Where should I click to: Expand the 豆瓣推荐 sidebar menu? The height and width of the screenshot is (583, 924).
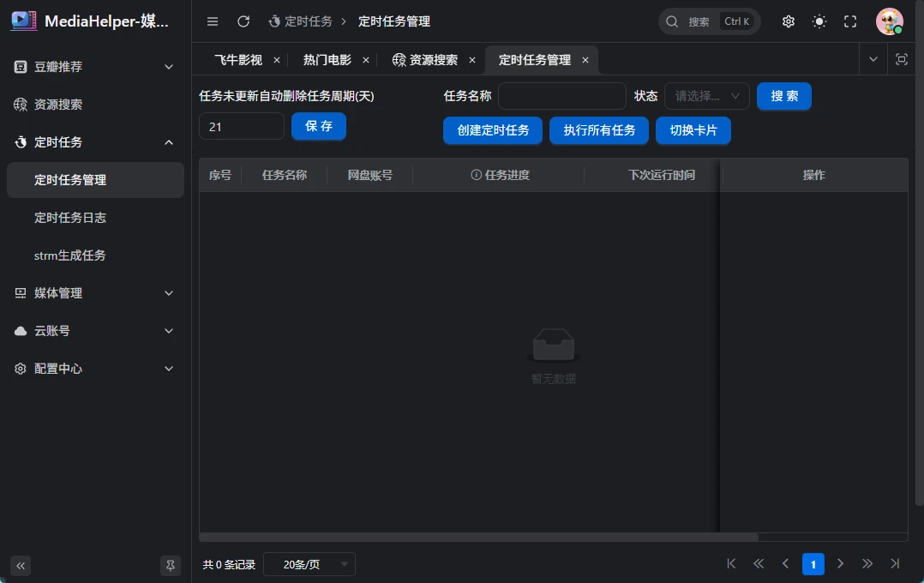click(95, 67)
